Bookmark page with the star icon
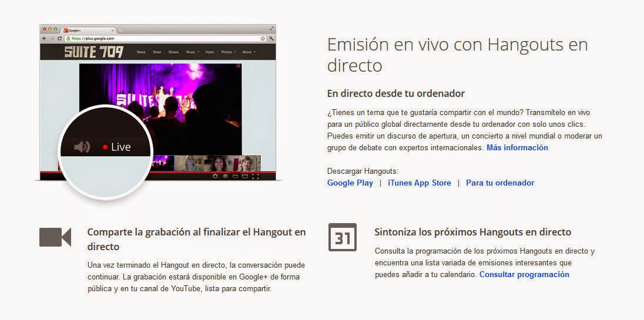Viewport: 644px width, 320px height. pos(263,38)
